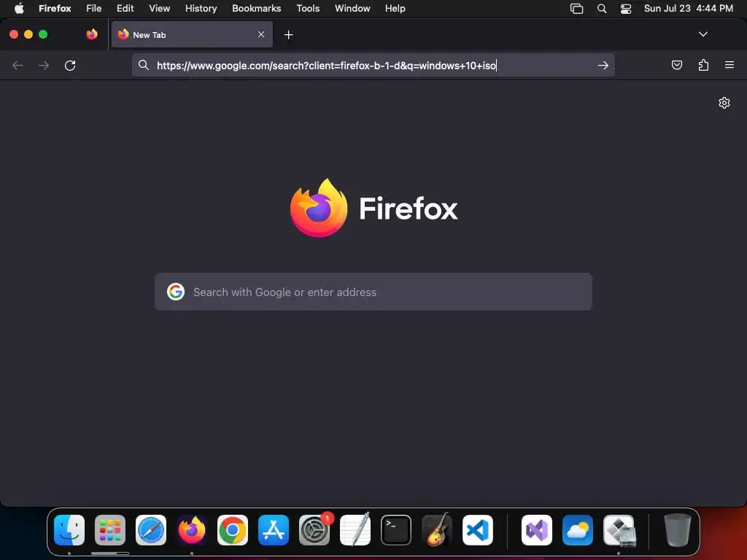
Task: Open the Firefox View pinned icon
Action: pos(92,34)
